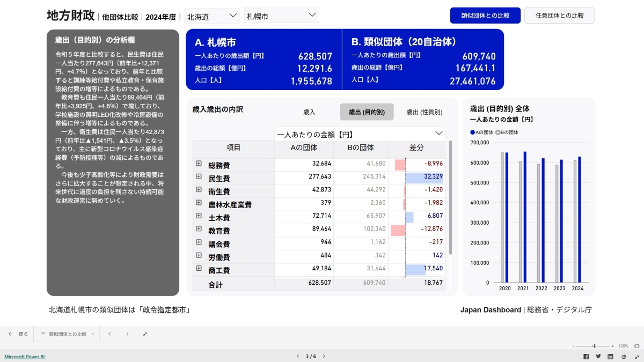The width and height of the screenshot is (644, 362).
Task: Click the back arrow next to 戻る
Action: pyautogui.click(x=11, y=334)
